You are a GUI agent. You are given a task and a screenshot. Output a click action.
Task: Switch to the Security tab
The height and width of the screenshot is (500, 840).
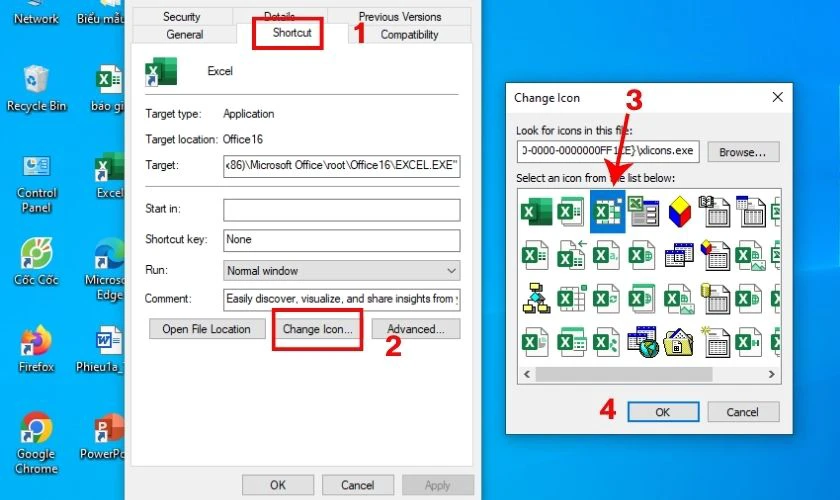182,17
